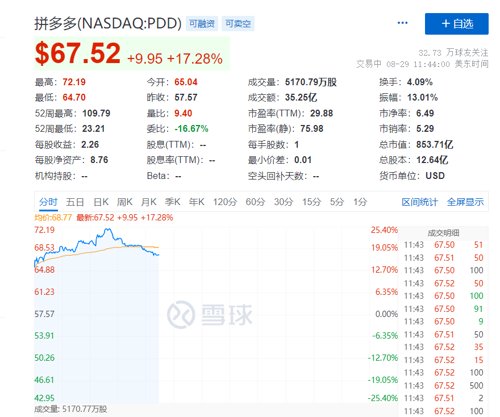The width and height of the screenshot is (500, 417).
Task: Choose the 60分 interval tab
Action: pos(255,202)
